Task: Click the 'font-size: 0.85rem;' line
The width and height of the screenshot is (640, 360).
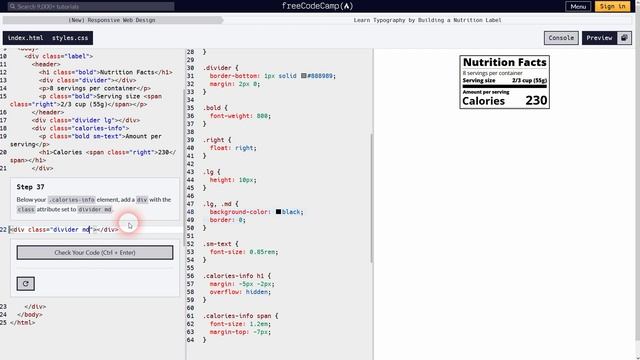Action: pyautogui.click(x=244, y=252)
